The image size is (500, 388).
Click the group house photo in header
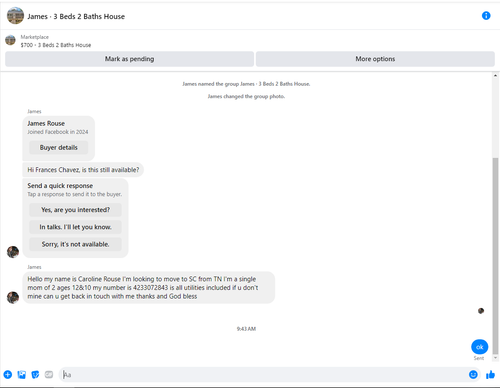click(x=15, y=16)
